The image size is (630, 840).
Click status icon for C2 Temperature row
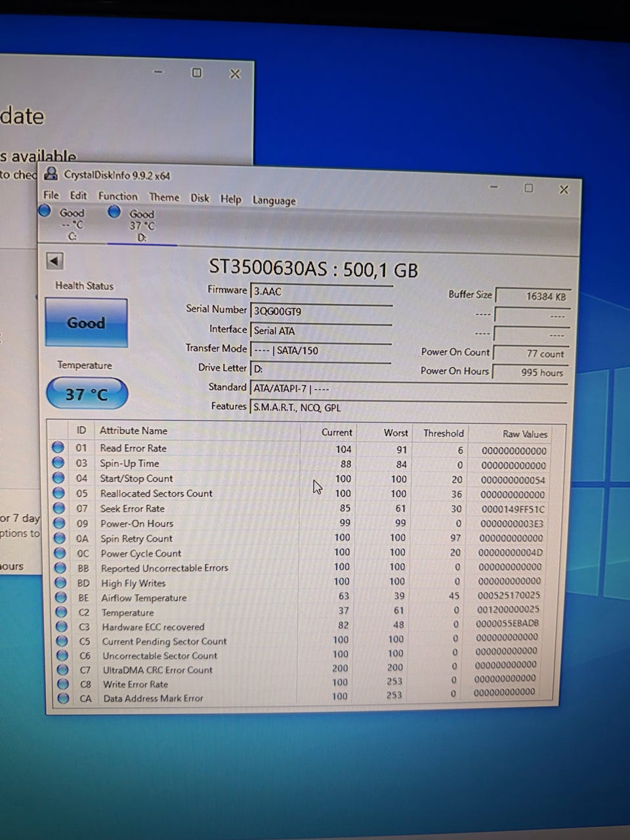[62, 611]
